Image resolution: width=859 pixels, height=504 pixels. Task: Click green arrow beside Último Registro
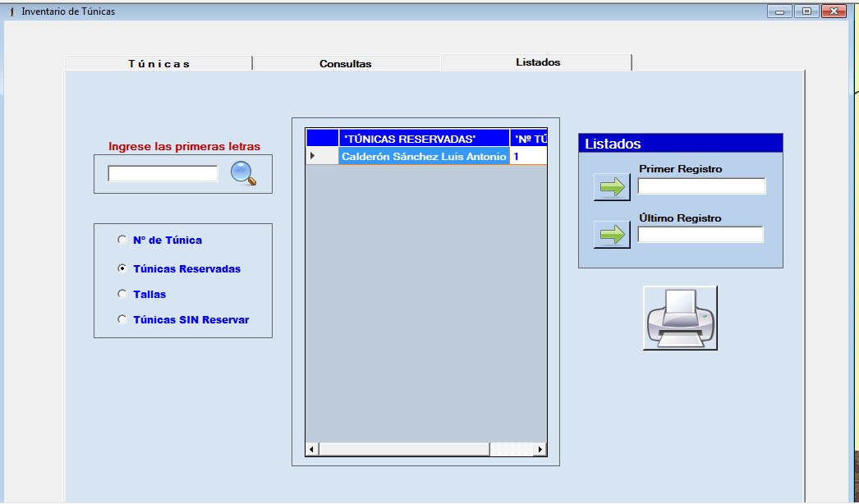tap(612, 235)
